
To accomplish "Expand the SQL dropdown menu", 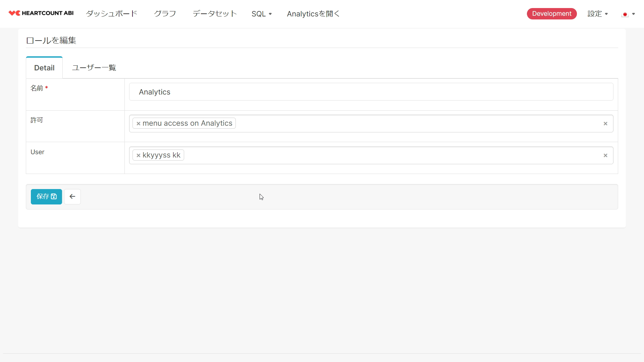I will 262,14.
